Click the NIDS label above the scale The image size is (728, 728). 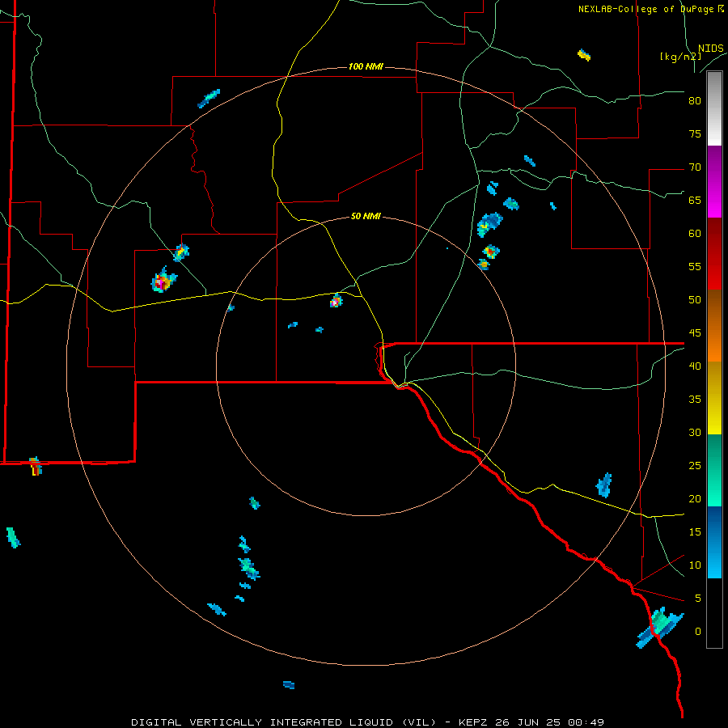click(711, 49)
